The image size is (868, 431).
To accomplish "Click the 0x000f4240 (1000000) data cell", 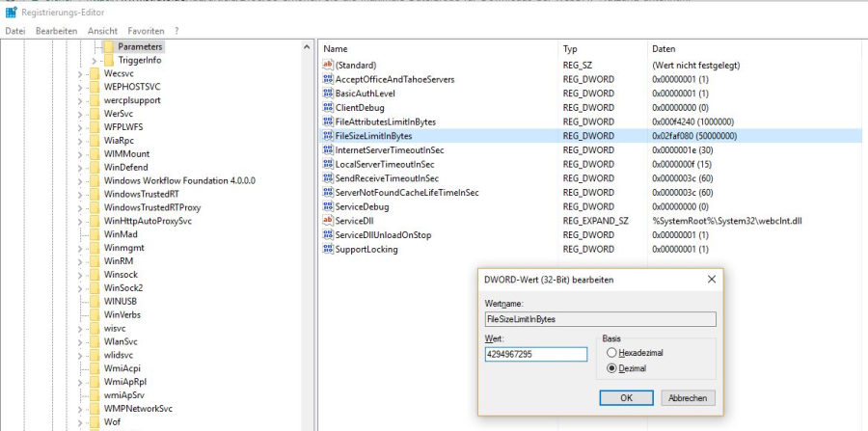I will 692,121.
